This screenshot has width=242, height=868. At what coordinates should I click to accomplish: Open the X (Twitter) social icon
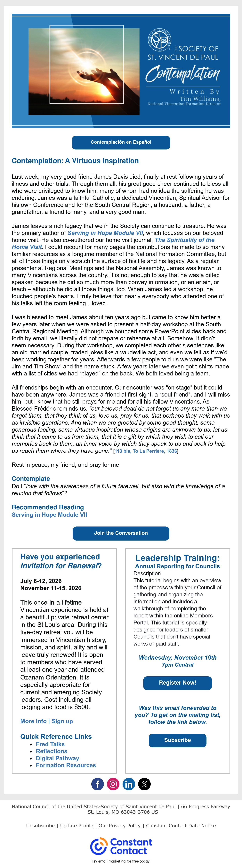click(145, 784)
